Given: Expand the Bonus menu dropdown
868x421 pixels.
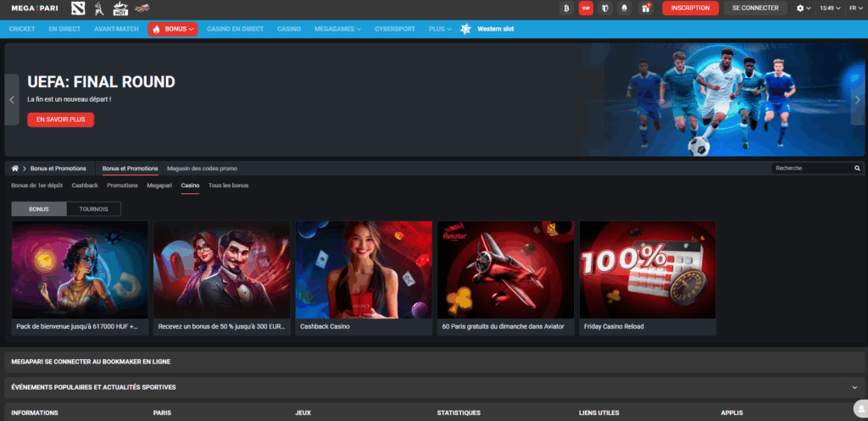Looking at the screenshot, I should [191, 30].
